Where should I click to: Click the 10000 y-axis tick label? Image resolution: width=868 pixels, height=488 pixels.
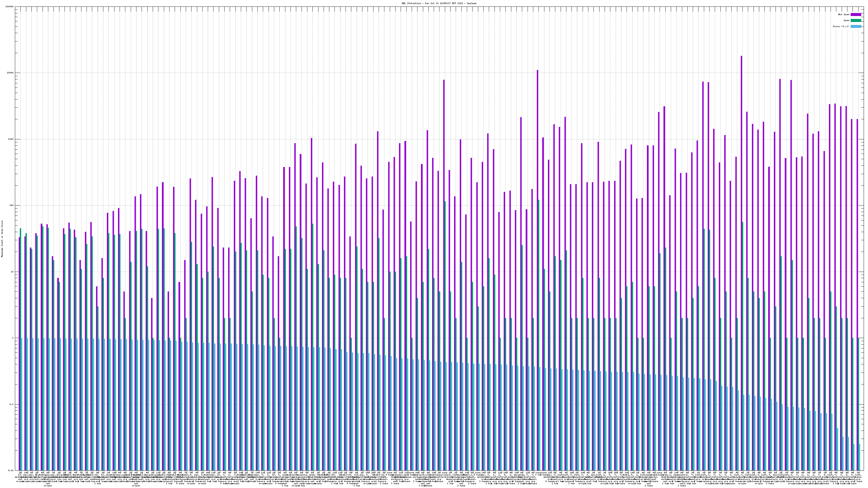pos(10,73)
